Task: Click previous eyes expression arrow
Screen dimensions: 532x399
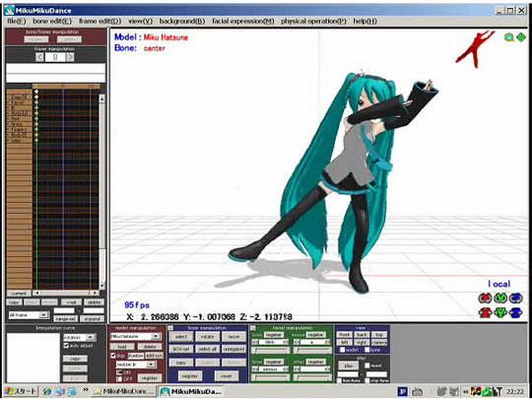Action: [x=255, y=342]
